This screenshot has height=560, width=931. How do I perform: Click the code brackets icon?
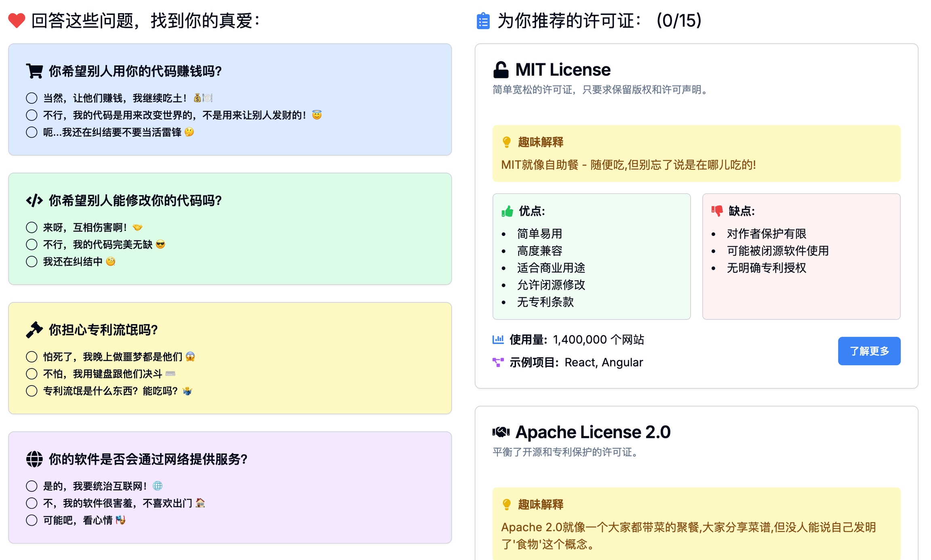tap(34, 200)
